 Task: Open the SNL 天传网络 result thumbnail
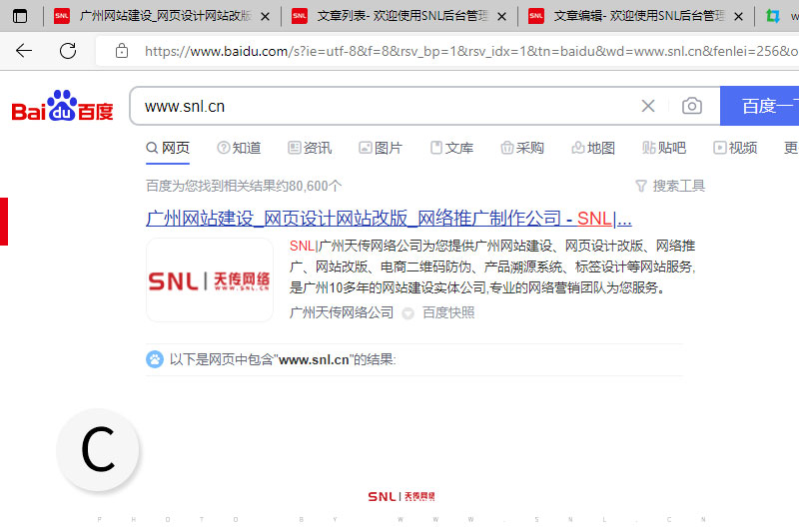(210, 280)
